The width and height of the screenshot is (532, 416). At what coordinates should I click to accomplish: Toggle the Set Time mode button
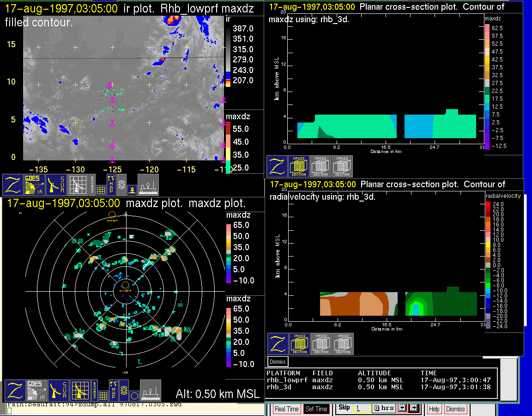(x=316, y=409)
